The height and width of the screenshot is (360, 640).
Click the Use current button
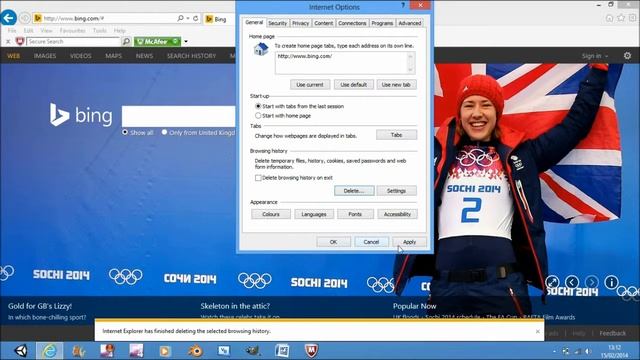click(x=310, y=85)
